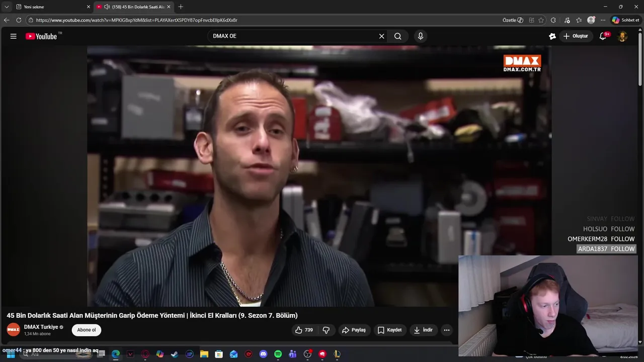Screen dimensions: 644x362
Task: Save the video with Kaydet
Action: [389, 330]
